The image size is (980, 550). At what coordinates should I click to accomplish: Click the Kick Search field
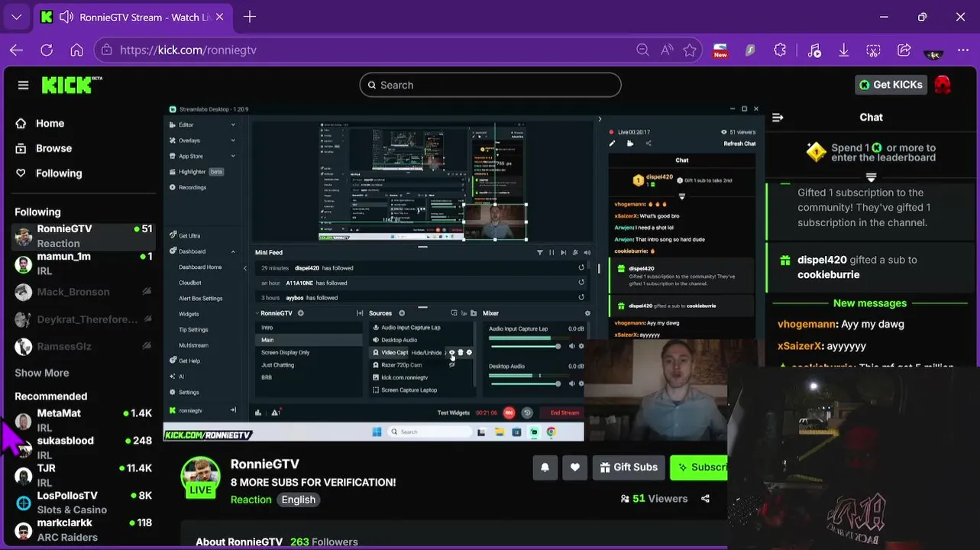490,85
